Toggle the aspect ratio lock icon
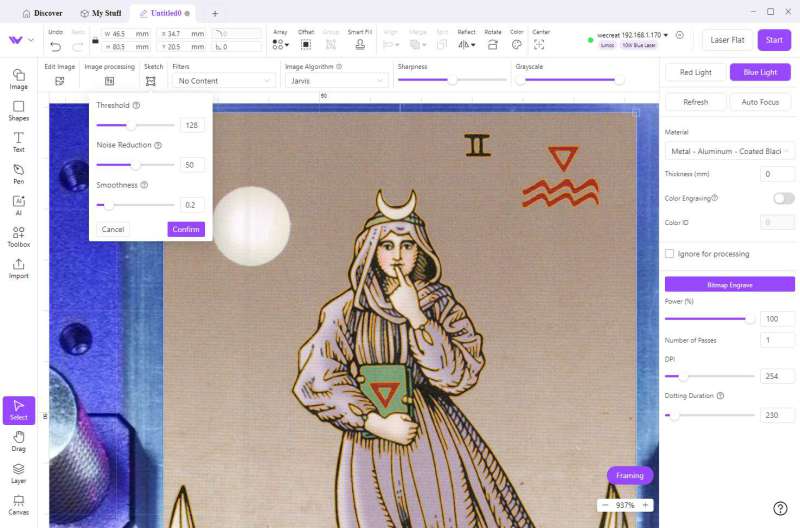The height and width of the screenshot is (528, 800). [95, 40]
